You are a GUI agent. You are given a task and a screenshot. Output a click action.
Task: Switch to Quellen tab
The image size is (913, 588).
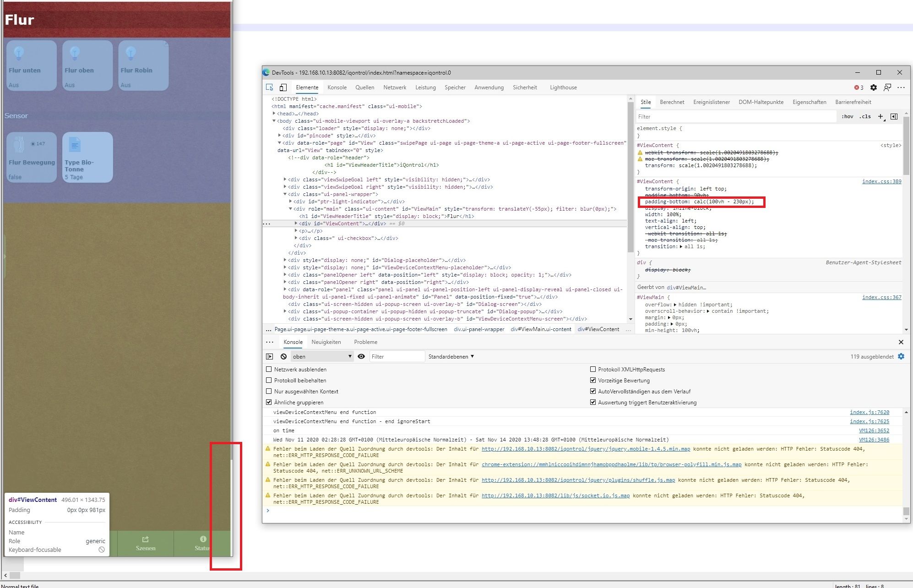364,87
